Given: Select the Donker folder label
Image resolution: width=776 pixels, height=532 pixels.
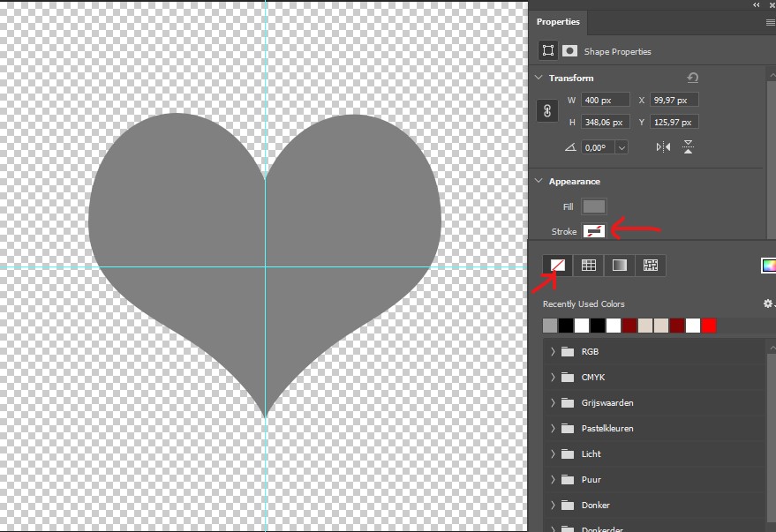Looking at the screenshot, I should point(595,506).
